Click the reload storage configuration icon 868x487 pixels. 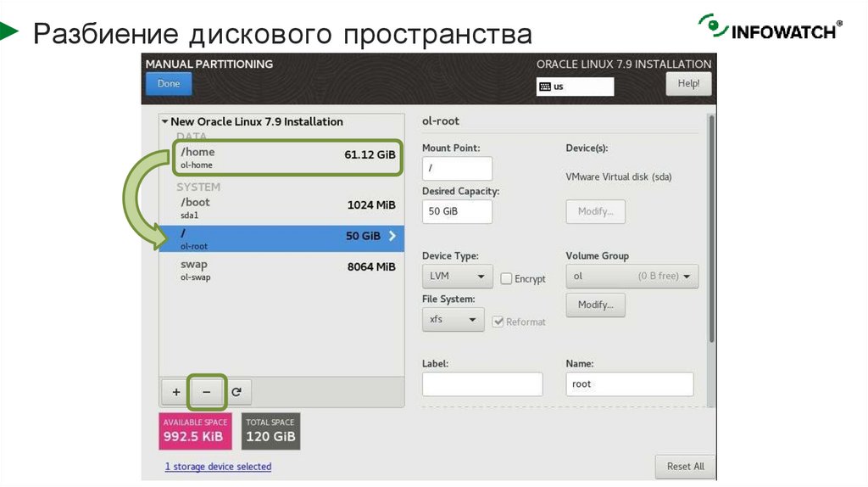[x=236, y=392]
